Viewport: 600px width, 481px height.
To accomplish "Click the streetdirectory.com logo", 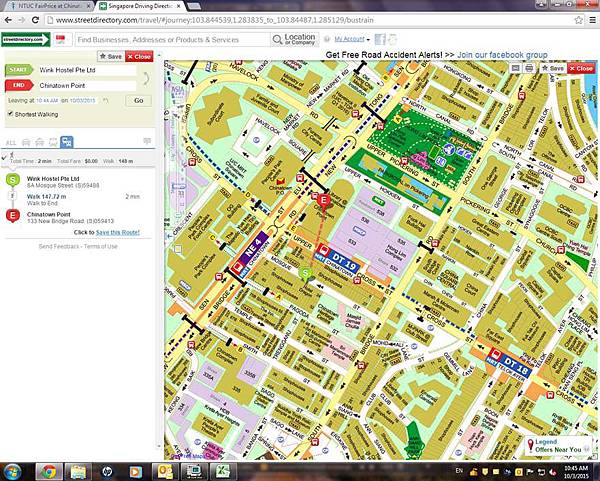I will (x=26, y=39).
